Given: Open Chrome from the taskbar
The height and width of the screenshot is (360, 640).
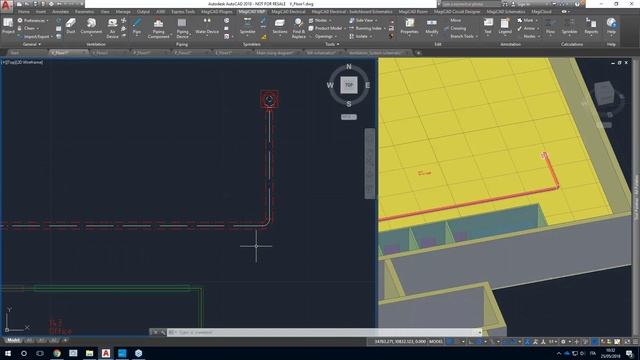Looking at the screenshot, I should click(x=57, y=353).
